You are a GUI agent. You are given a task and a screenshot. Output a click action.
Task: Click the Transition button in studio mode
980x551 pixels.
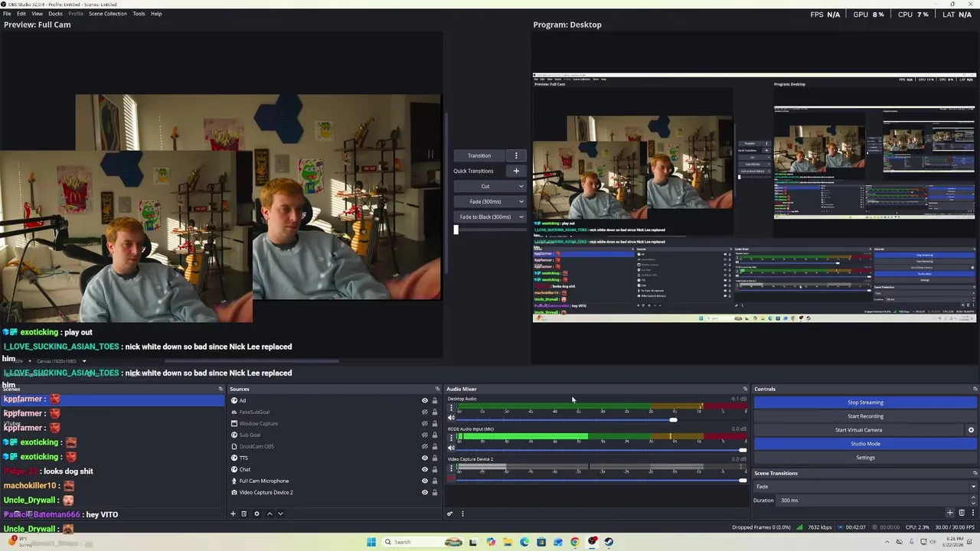pos(479,155)
